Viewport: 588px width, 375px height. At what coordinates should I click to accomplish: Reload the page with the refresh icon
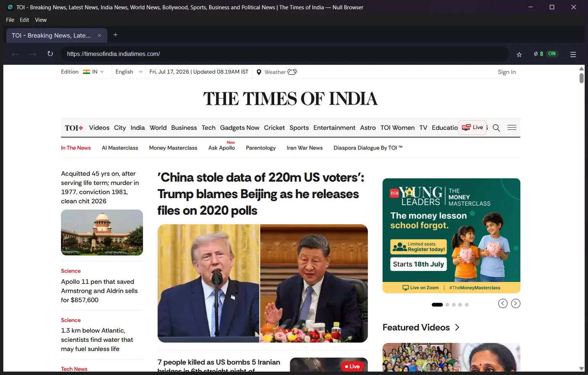(x=50, y=54)
